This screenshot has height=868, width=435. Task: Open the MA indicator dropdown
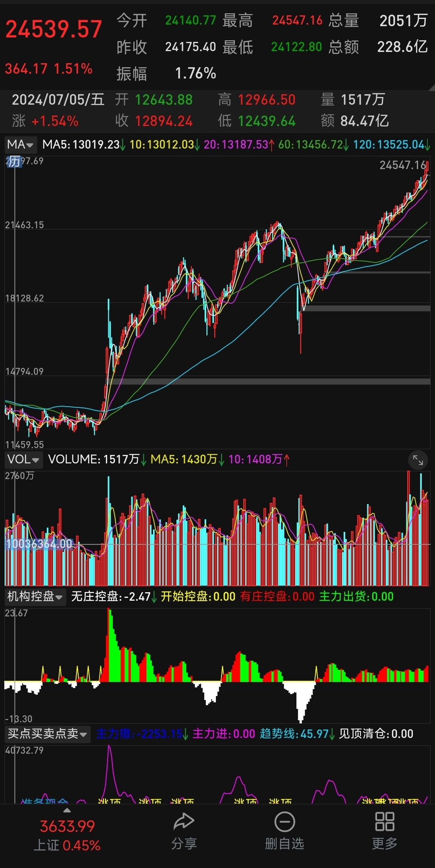coord(21,145)
